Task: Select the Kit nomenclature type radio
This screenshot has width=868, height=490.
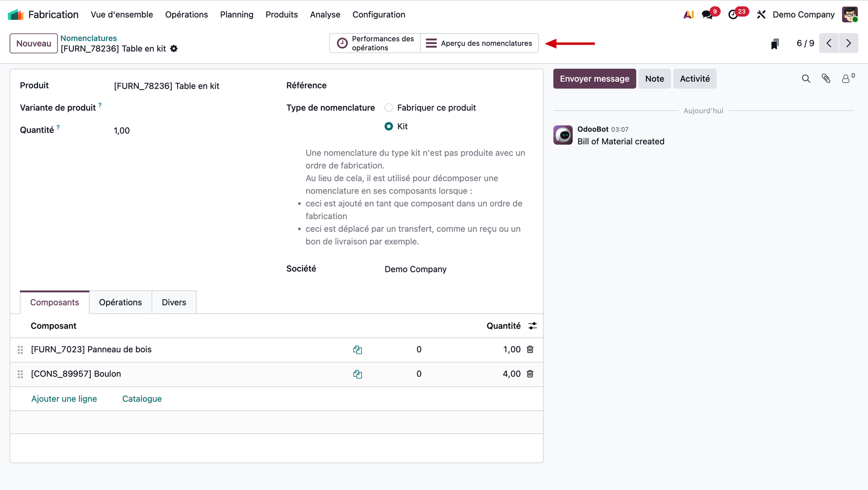Action: pyautogui.click(x=389, y=127)
